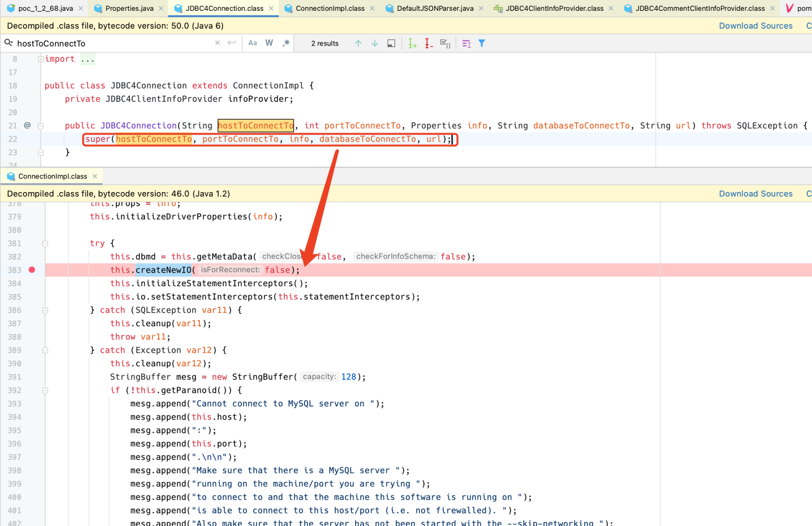Click 'infoProvider' field name on line 19
Screen dimensions: 812x526
(x=258, y=99)
